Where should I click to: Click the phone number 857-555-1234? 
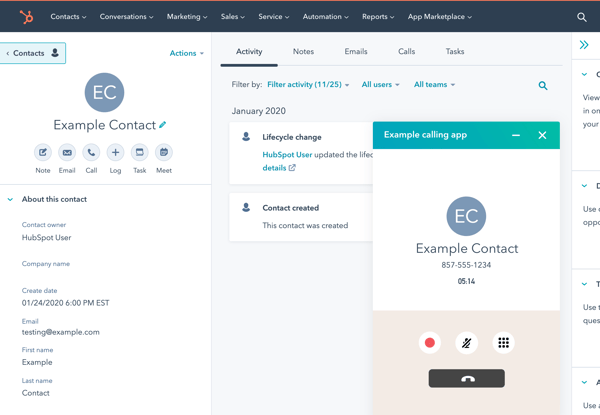coord(466,265)
